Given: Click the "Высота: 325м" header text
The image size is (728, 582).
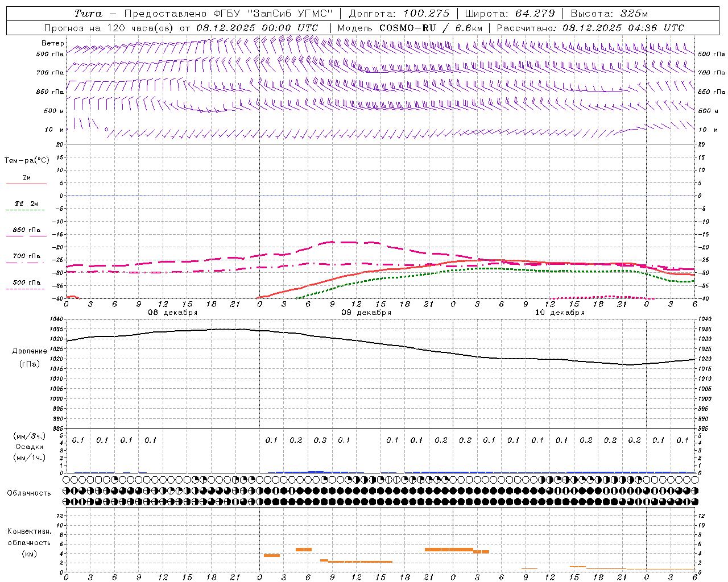Looking at the screenshot, I should pyautogui.click(x=609, y=14).
